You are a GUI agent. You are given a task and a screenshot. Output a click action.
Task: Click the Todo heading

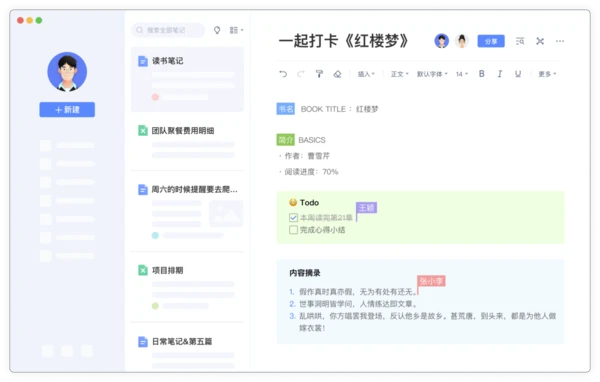click(x=309, y=202)
